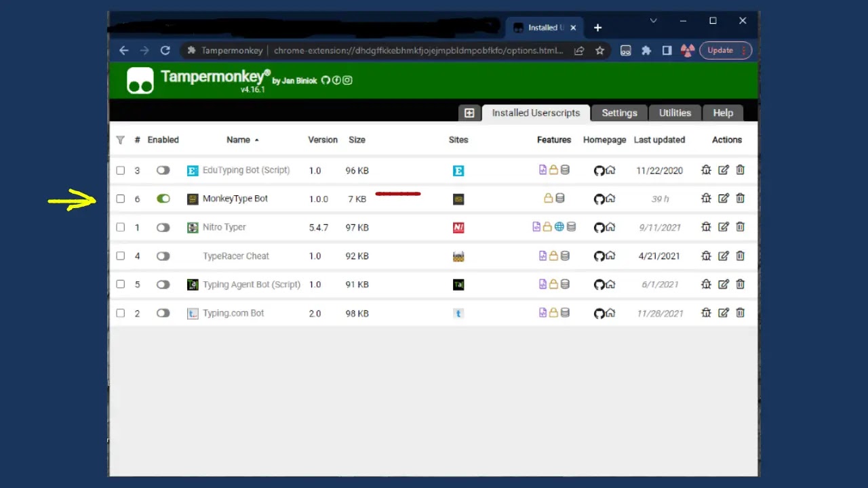This screenshot has height=488, width=868.
Task: Open GitHub homepage icon for Nitro Typer
Action: (599, 228)
